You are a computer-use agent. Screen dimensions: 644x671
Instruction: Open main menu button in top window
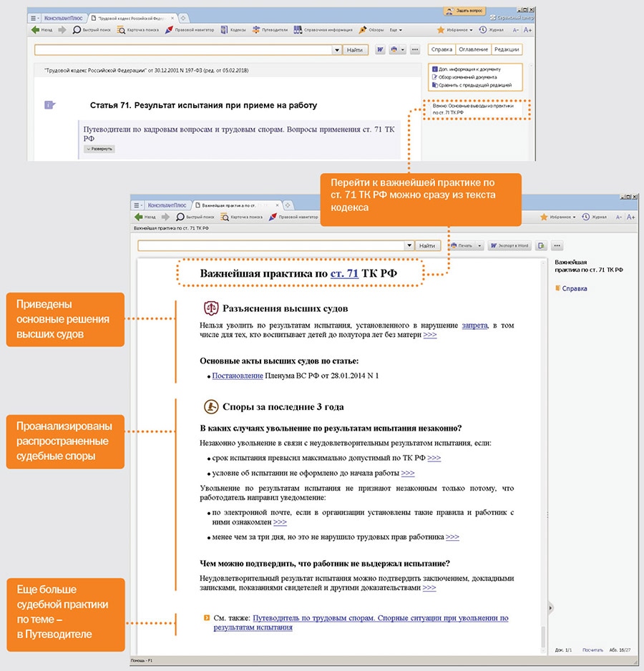tap(34, 19)
